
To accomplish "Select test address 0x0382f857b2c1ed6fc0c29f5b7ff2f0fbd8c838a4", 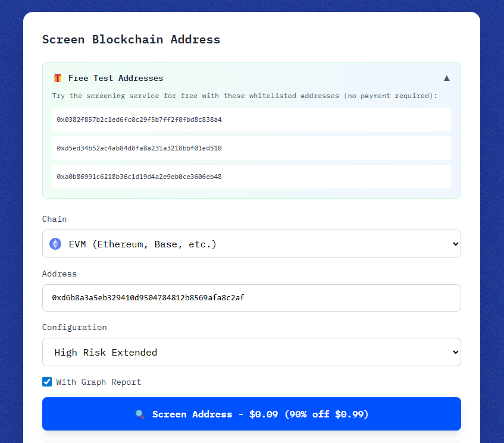I will coord(251,120).
